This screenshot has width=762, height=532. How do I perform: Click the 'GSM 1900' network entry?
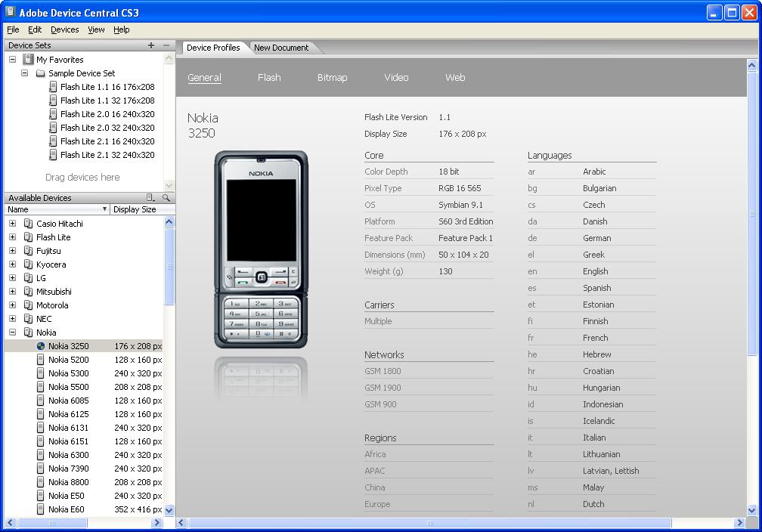click(383, 388)
